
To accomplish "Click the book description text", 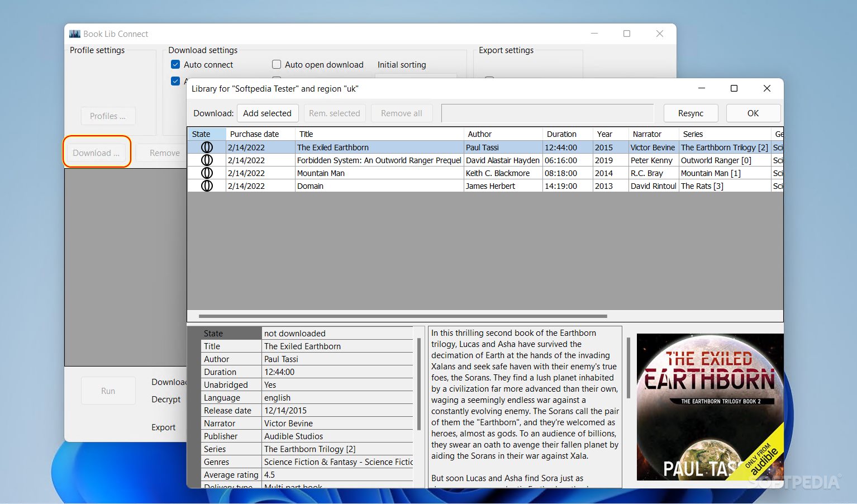I will click(525, 406).
